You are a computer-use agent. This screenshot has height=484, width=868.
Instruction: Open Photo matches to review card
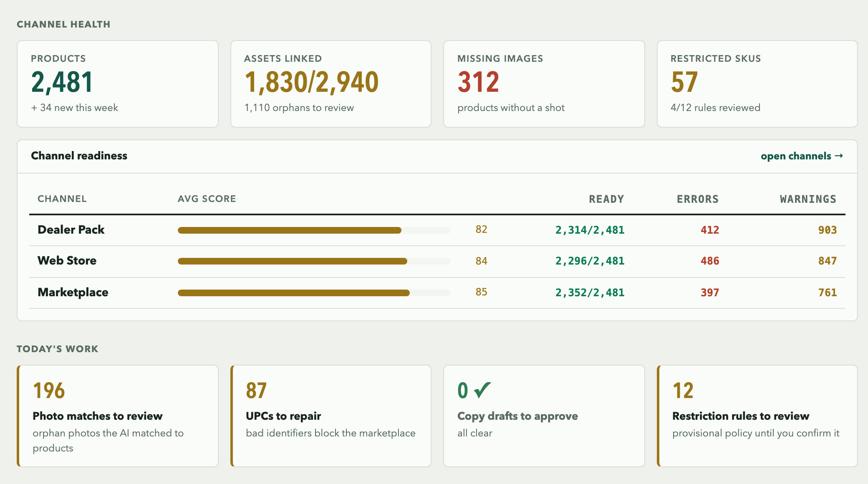click(118, 416)
